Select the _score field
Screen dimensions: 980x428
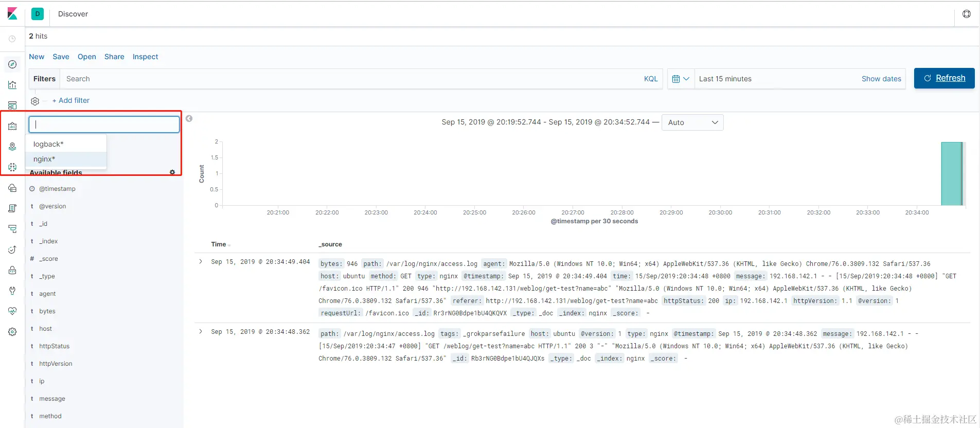48,259
